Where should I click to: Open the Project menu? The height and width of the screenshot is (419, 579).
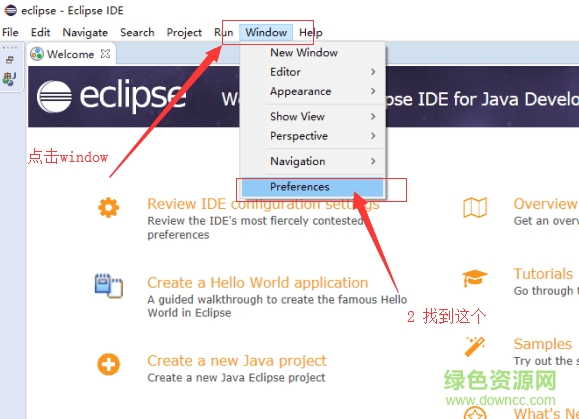(x=184, y=32)
